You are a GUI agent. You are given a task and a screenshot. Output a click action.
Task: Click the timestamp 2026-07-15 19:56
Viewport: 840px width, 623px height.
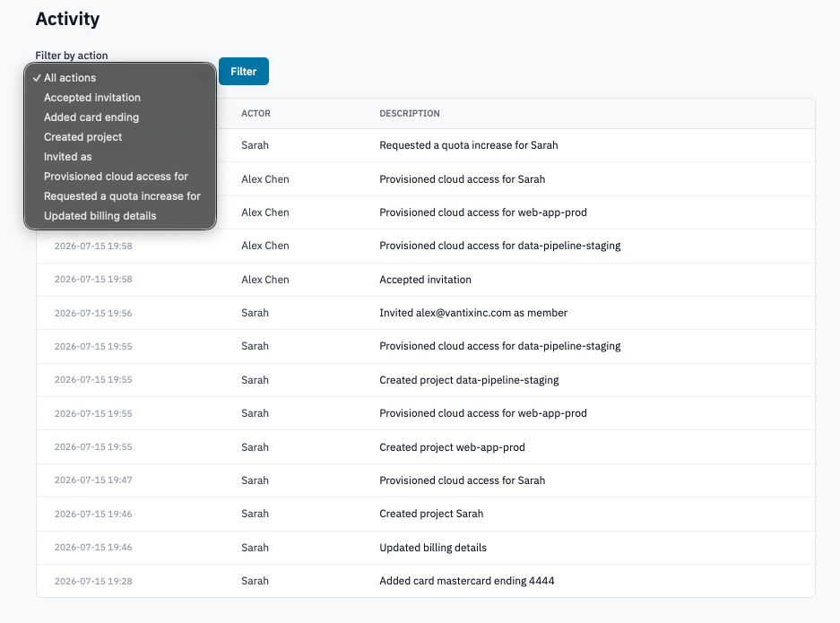click(x=93, y=314)
